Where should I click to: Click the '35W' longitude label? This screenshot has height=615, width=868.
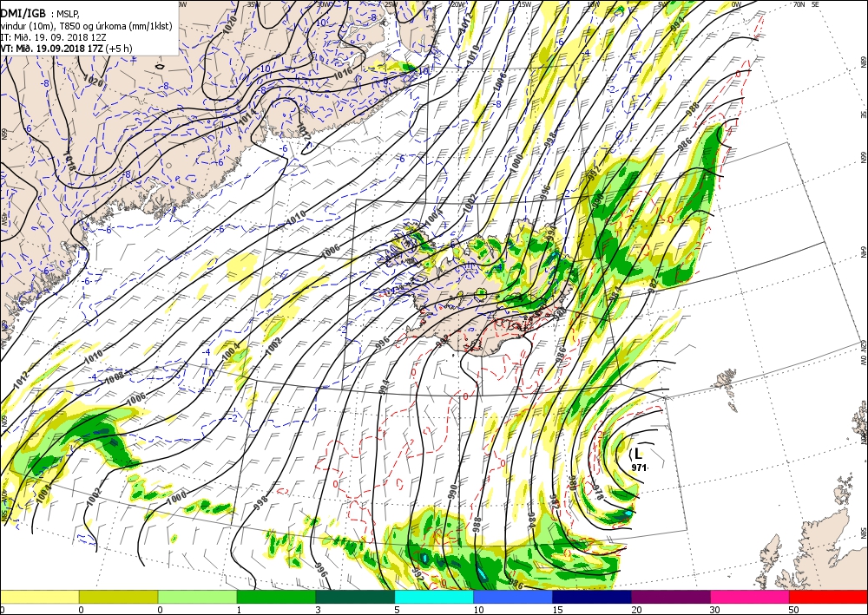point(253,3)
